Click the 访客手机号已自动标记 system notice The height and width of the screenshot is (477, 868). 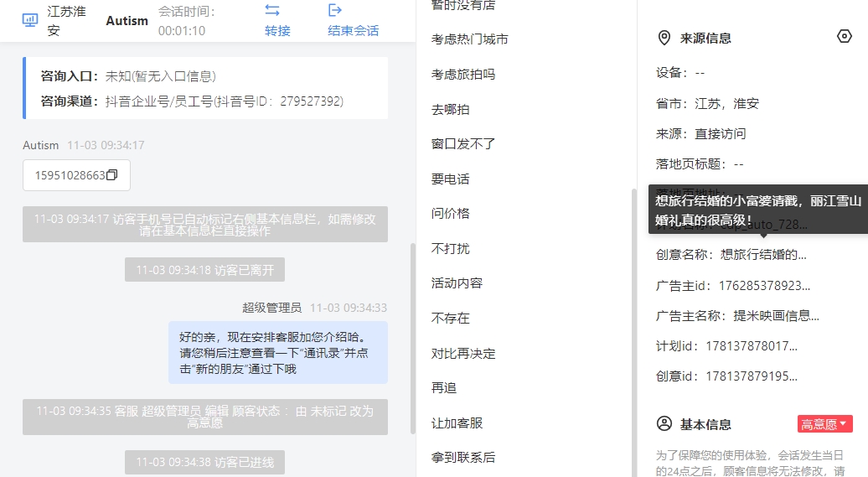point(204,225)
